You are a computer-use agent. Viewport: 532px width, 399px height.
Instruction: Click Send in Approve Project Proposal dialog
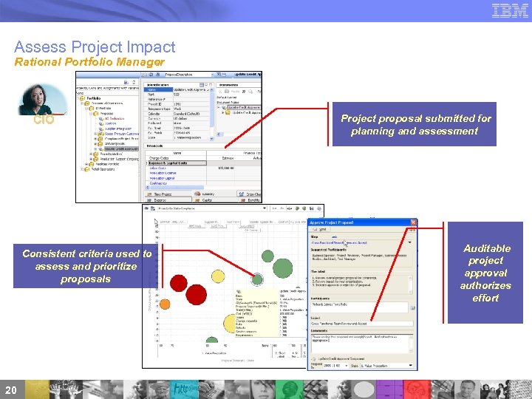(x=320, y=230)
